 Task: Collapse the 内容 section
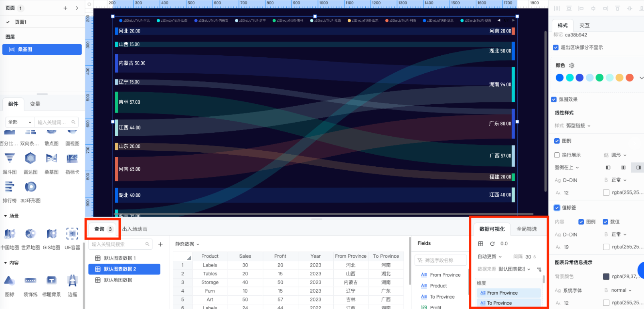(x=5, y=263)
